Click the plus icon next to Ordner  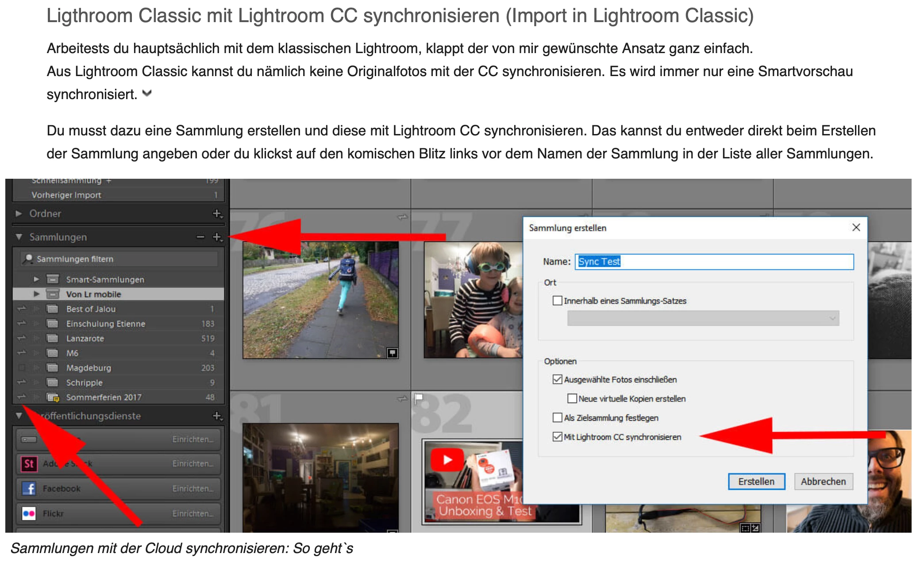(217, 214)
